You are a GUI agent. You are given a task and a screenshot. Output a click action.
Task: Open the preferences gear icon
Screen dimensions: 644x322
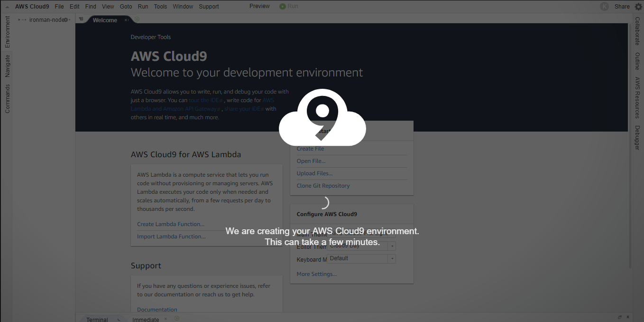click(638, 6)
